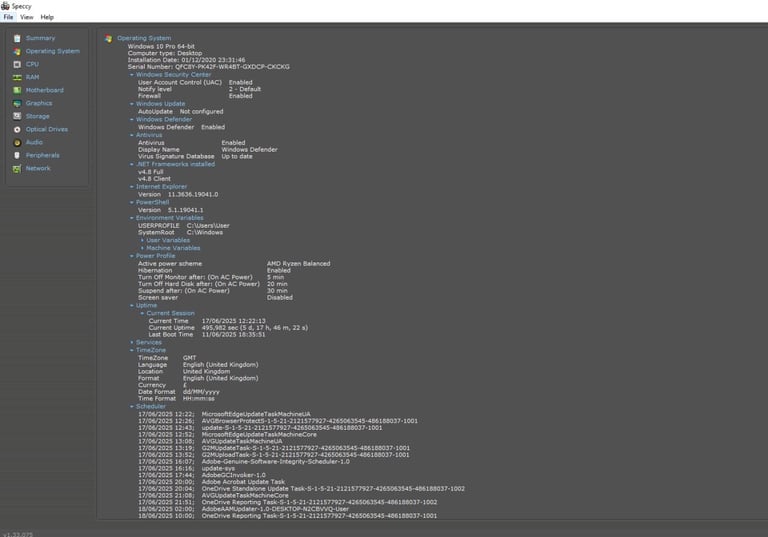Expand the Services section
768x537 pixels.
(x=132, y=342)
